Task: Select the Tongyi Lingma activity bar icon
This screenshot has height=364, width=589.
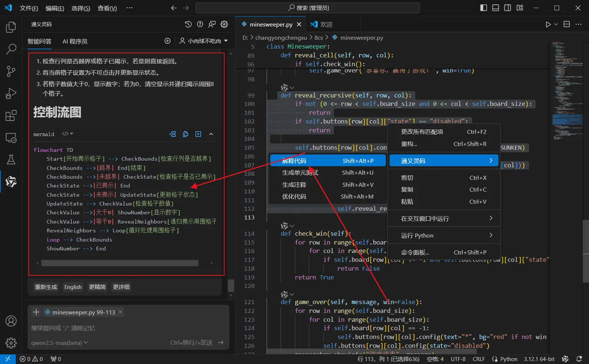Action: point(11,182)
